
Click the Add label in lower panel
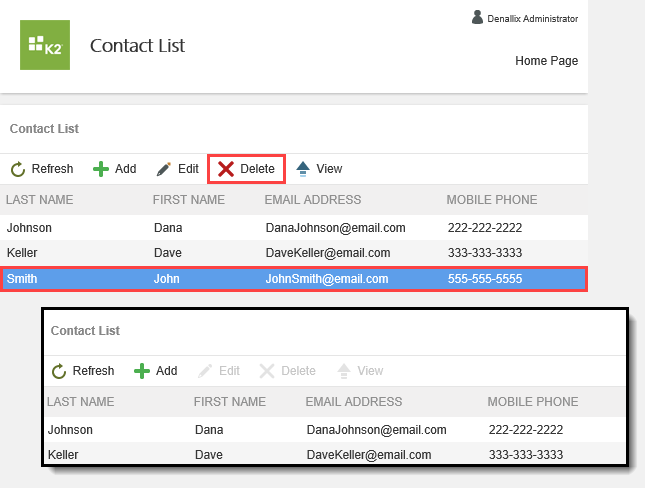(167, 371)
